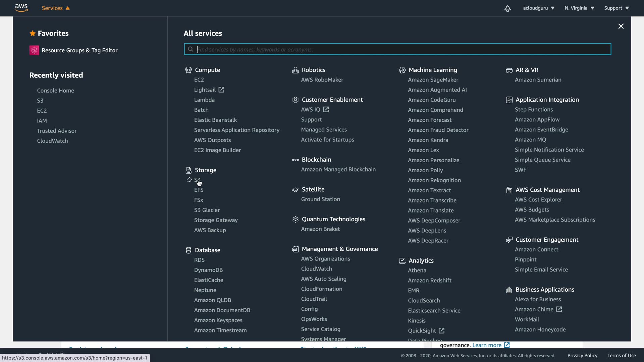Close the All services panel
644x362 pixels.
click(x=621, y=26)
